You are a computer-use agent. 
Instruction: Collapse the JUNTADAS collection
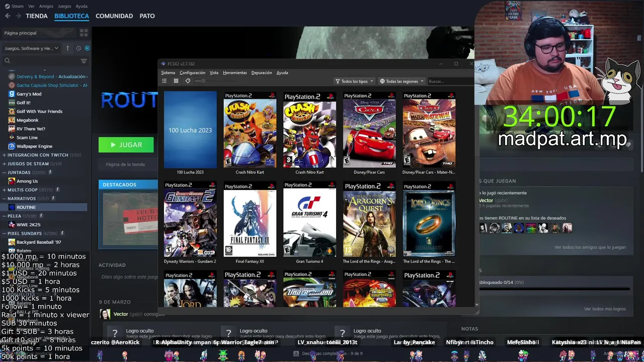5,172
